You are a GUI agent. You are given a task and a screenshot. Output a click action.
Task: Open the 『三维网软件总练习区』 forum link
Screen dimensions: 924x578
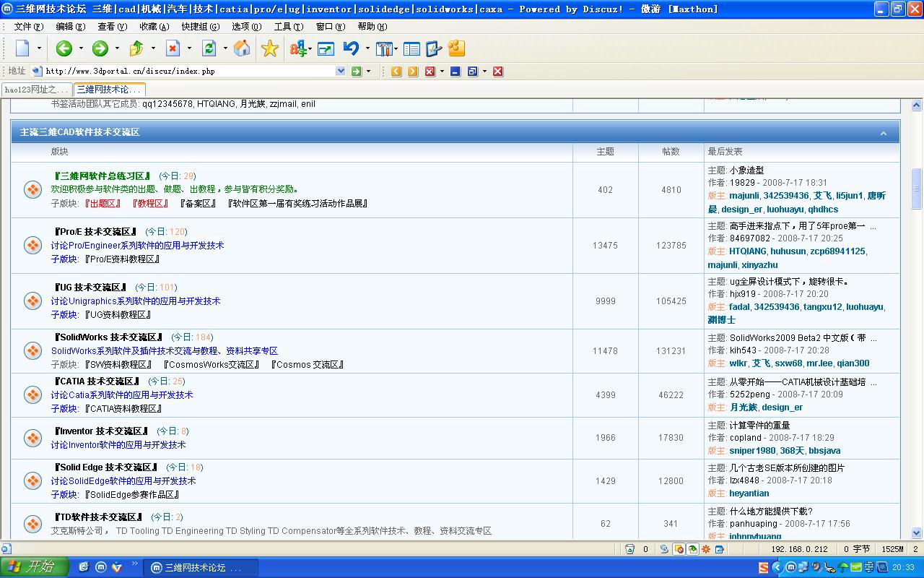tap(103, 176)
